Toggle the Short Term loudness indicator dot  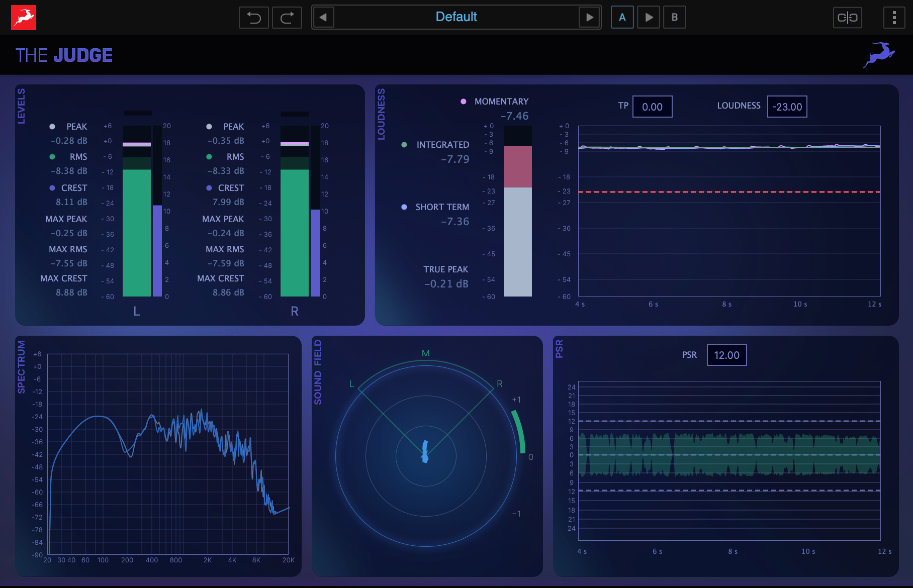pos(404,207)
